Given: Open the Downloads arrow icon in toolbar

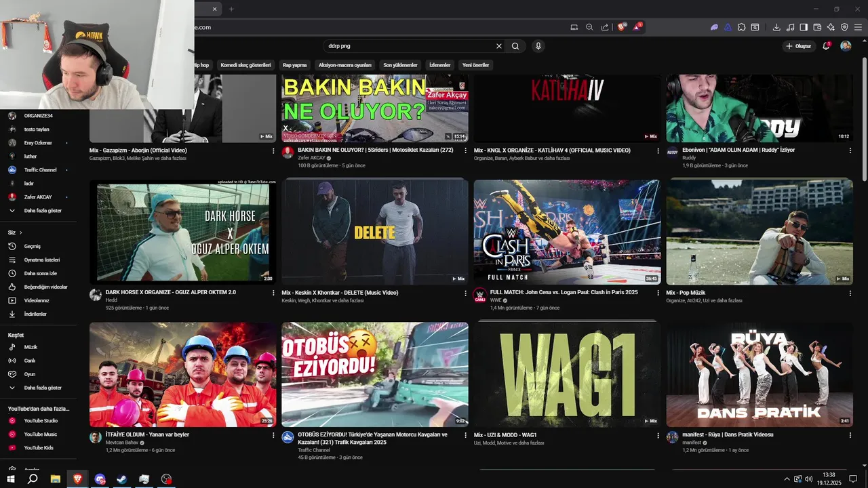Looking at the screenshot, I should pyautogui.click(x=776, y=27).
